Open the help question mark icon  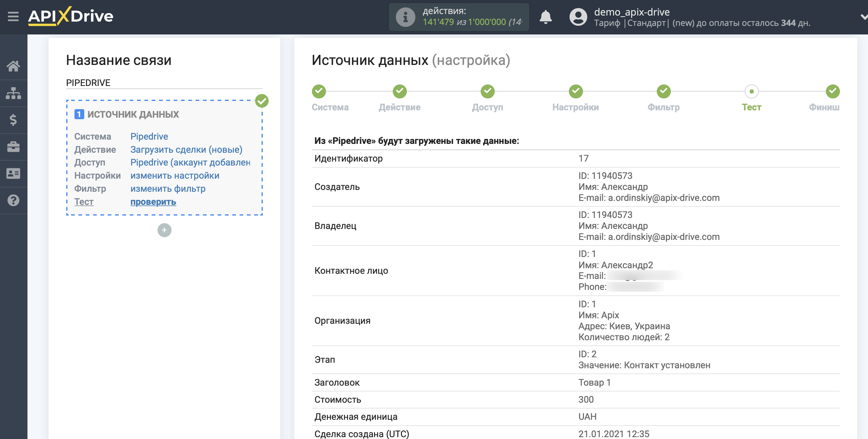click(x=13, y=200)
